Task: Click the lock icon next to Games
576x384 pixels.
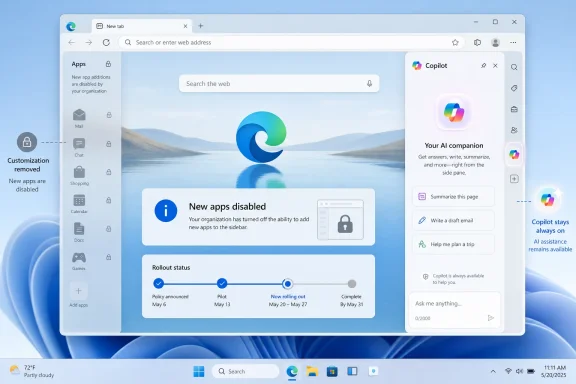Action: coord(108,257)
